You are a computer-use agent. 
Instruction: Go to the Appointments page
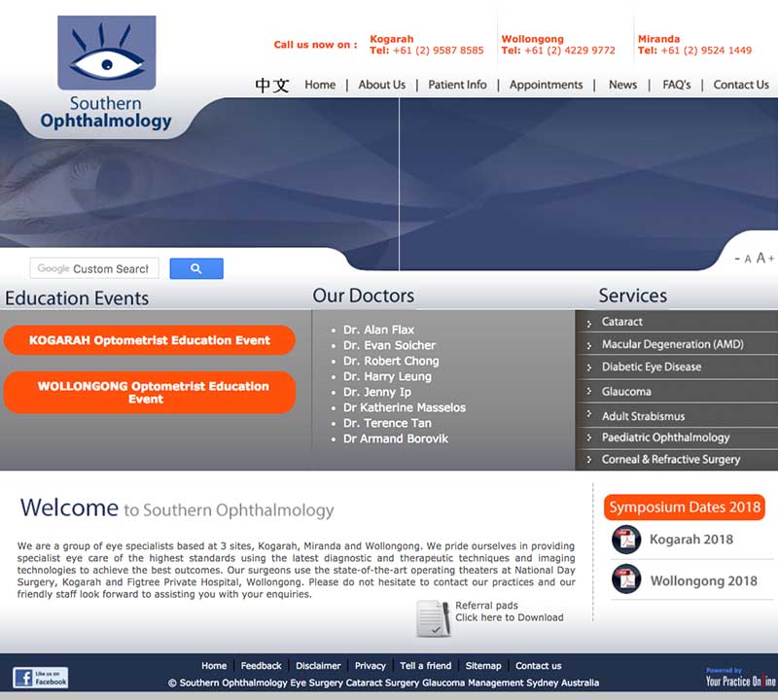pos(546,85)
